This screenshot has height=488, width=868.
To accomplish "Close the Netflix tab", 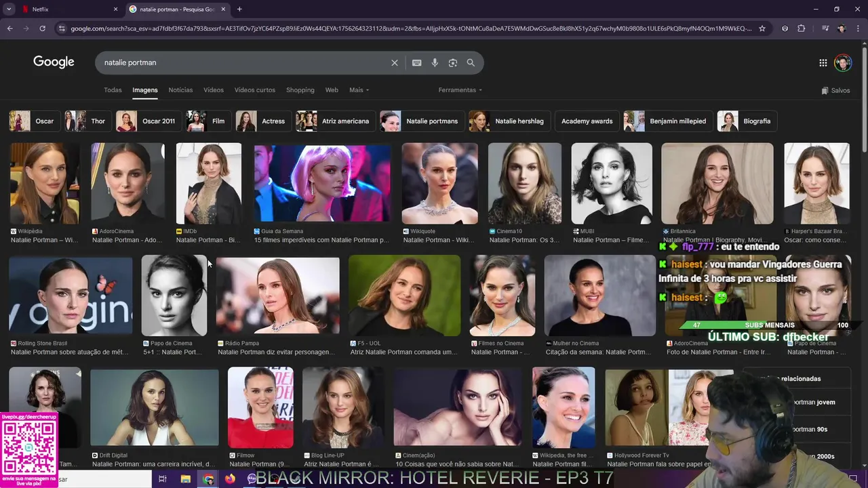I will tap(115, 9).
